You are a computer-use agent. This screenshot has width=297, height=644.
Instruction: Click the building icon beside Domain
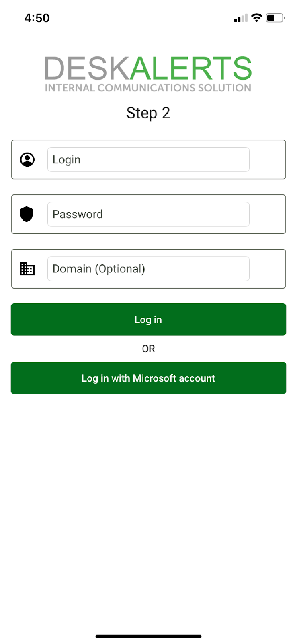pyautogui.click(x=27, y=269)
